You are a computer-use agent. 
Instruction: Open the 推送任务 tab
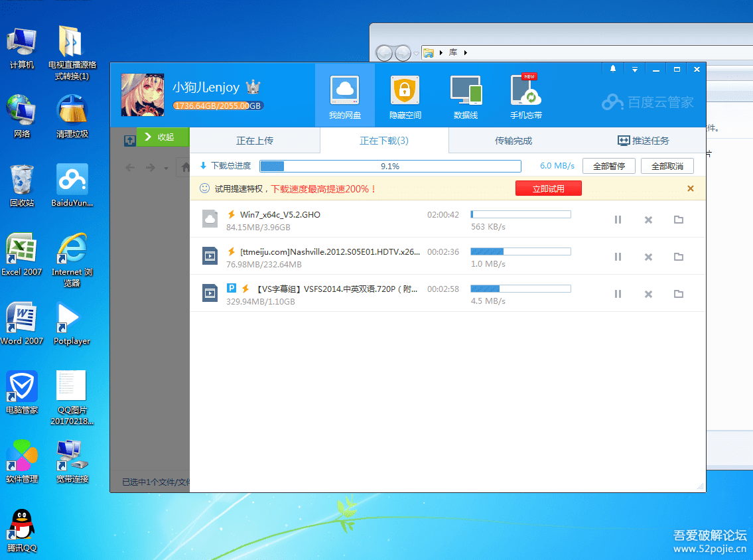click(643, 141)
